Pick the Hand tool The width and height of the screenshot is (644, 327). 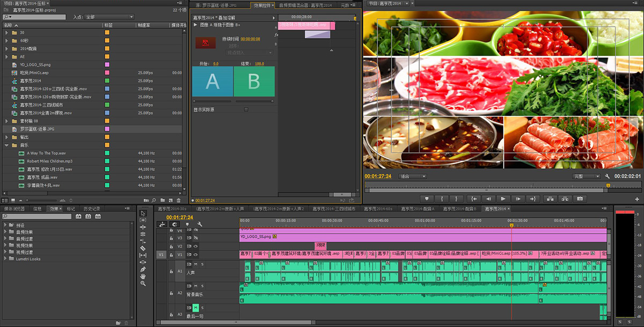143,276
